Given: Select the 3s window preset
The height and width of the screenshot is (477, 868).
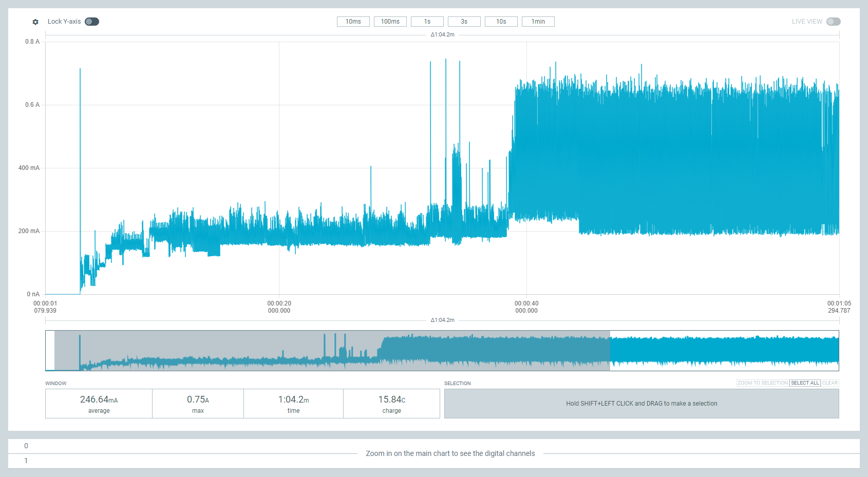Looking at the screenshot, I should point(464,22).
